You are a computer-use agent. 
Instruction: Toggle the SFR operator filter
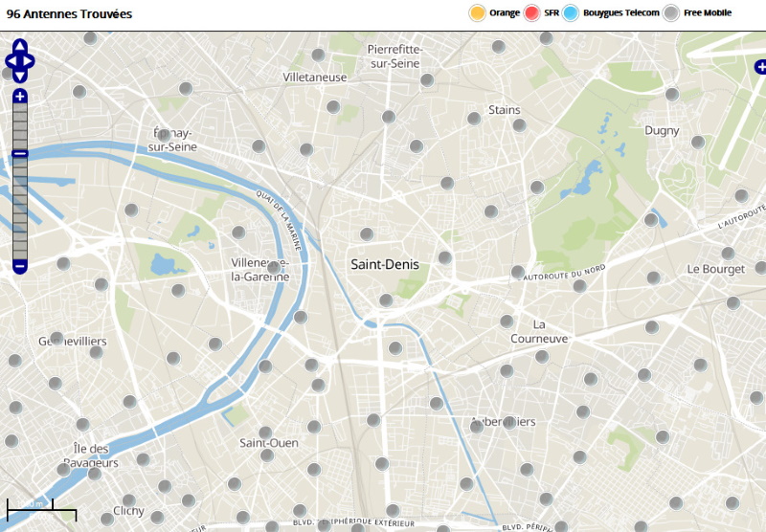(532, 12)
